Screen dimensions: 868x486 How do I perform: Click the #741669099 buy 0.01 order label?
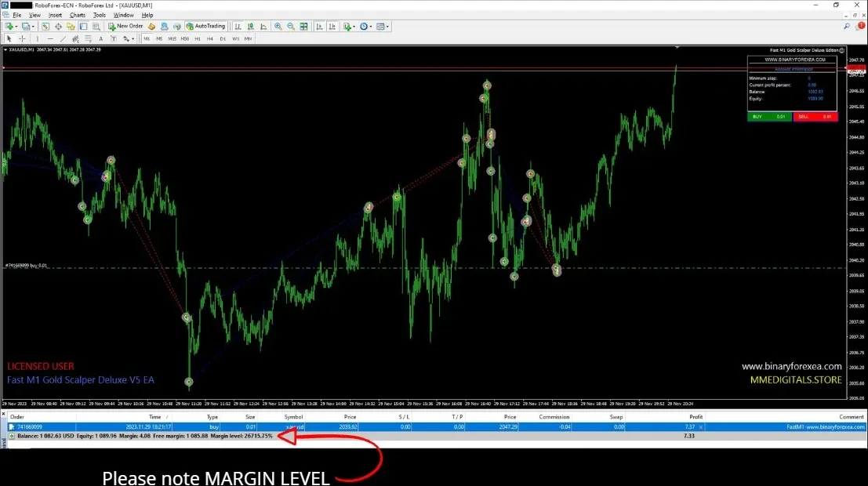point(27,266)
